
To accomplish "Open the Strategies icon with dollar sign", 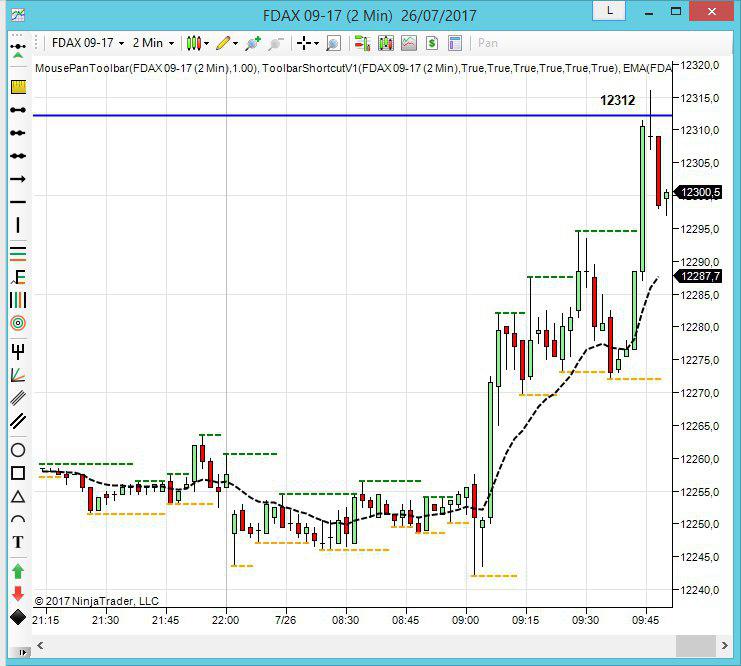I will click(431, 43).
